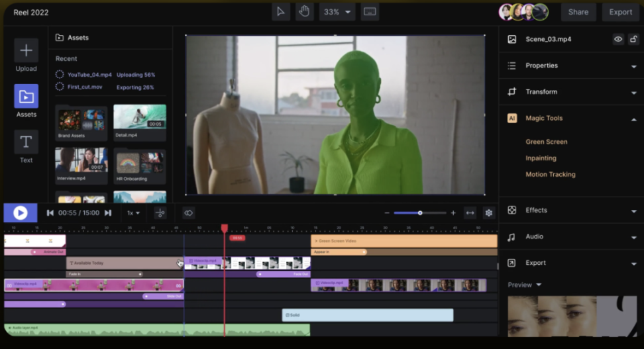
Task: Click the fit-to-width timeline icon
Action: tap(470, 213)
